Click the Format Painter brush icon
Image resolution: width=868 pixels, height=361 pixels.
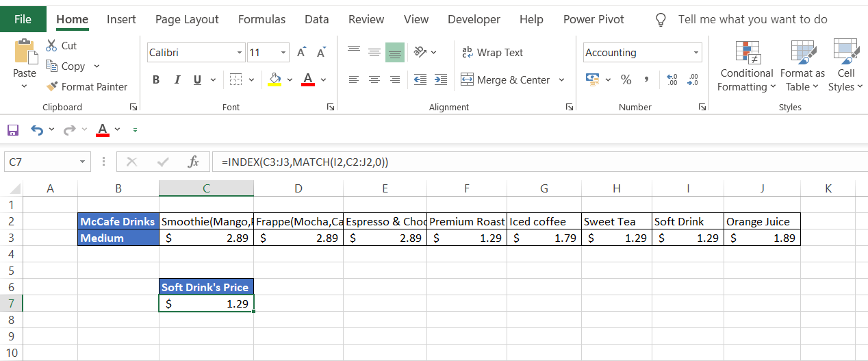point(51,87)
